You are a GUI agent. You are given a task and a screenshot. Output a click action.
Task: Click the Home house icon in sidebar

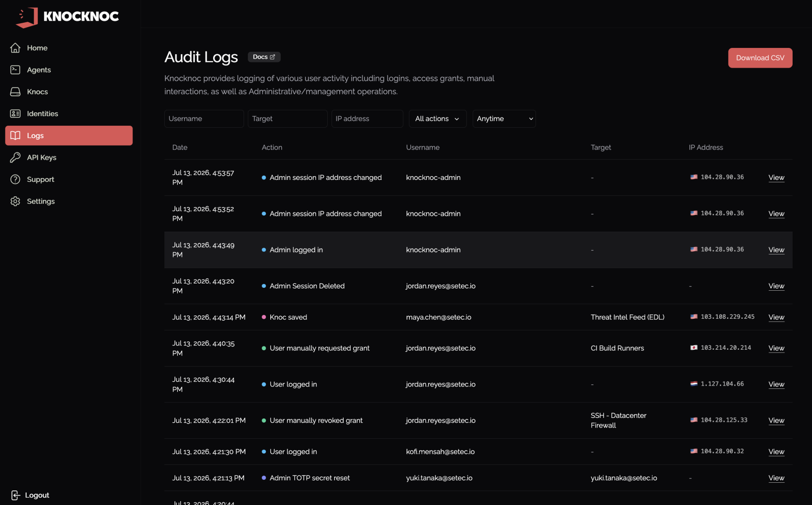point(15,48)
